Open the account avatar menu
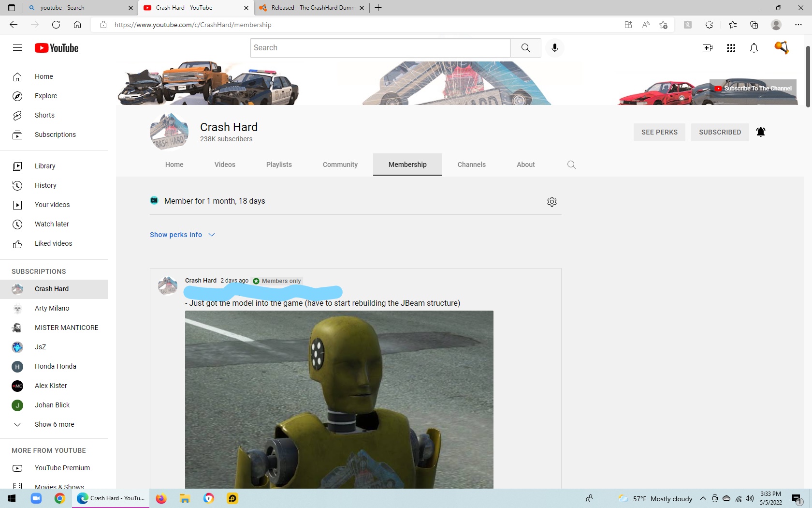812x508 pixels. (781, 47)
